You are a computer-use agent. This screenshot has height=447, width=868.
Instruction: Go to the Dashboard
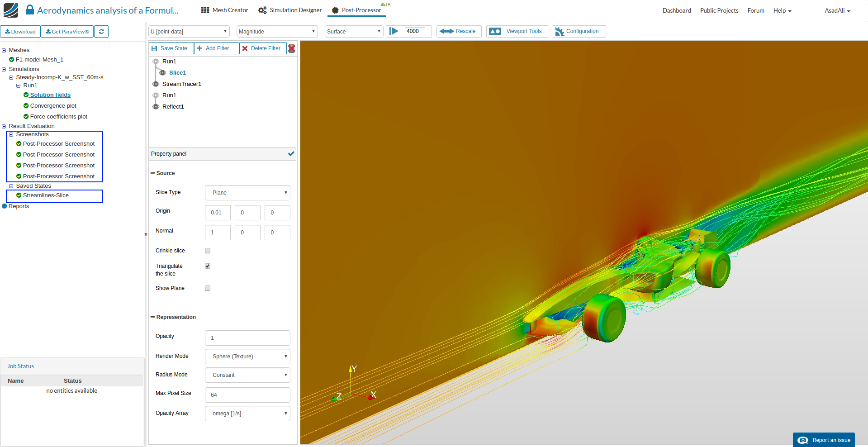[x=677, y=10]
